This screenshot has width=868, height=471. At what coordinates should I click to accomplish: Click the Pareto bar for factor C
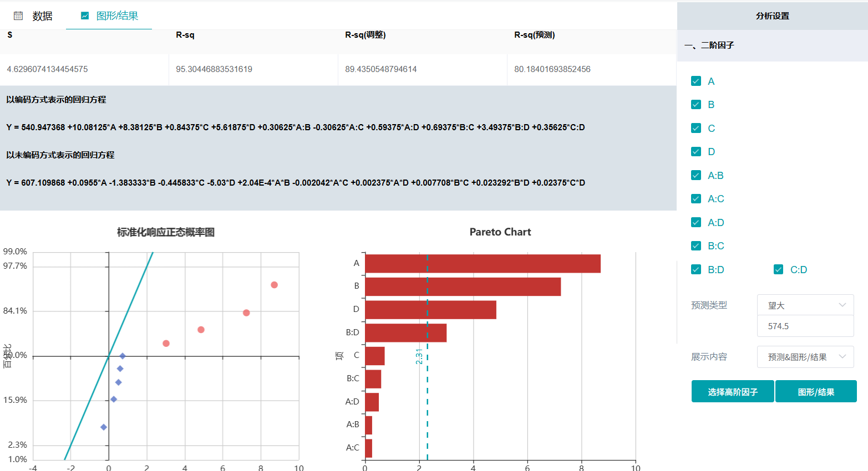(374, 356)
